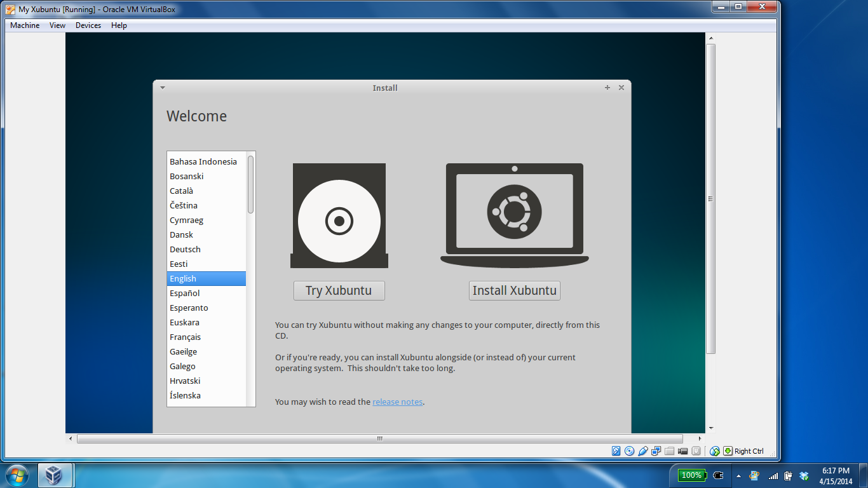Viewport: 868px width, 488px height.
Task: Select Bosanski in language list
Action: (x=207, y=176)
